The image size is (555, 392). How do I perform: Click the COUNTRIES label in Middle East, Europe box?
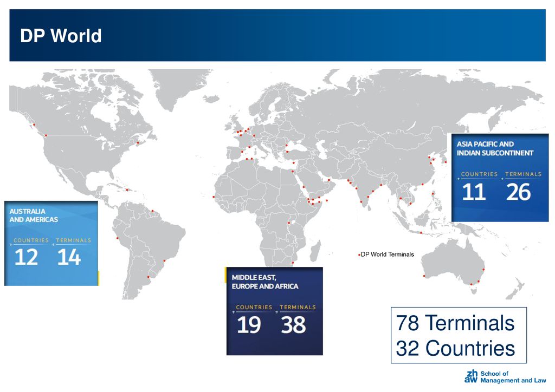(254, 307)
